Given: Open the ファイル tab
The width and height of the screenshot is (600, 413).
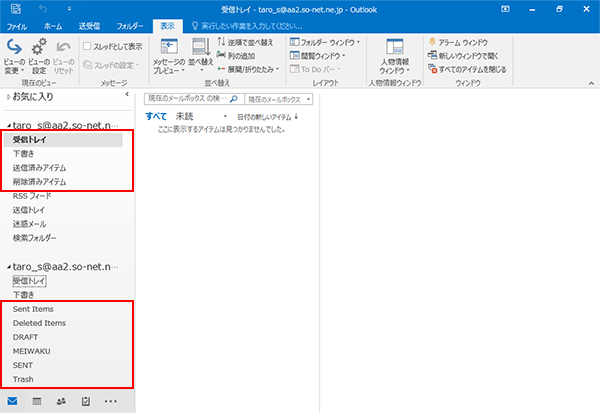Looking at the screenshot, I should pos(18,25).
